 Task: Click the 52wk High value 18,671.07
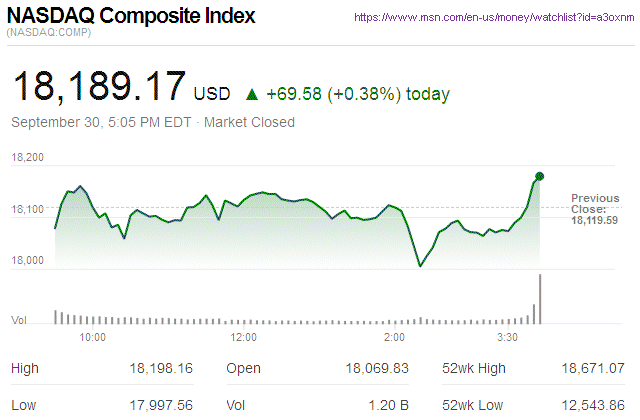coord(591,369)
